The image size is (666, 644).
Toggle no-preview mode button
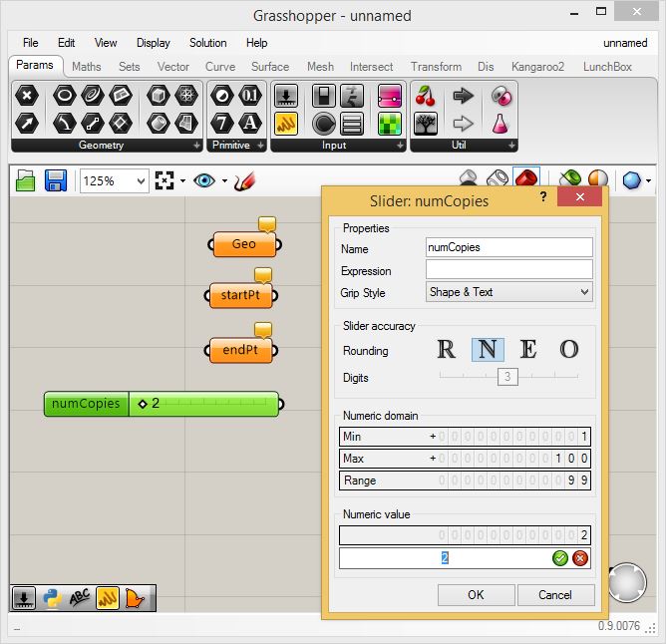468,177
